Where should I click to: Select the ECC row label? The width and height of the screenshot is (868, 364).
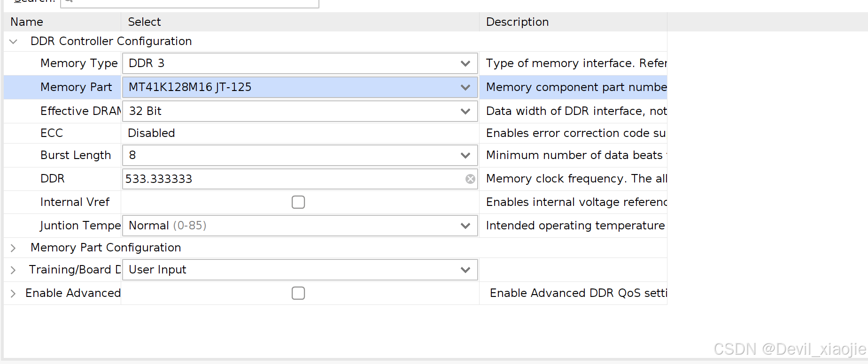pyautogui.click(x=52, y=133)
